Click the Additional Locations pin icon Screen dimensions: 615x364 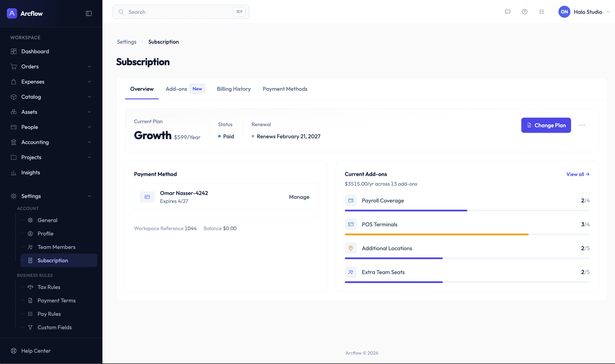click(x=351, y=248)
